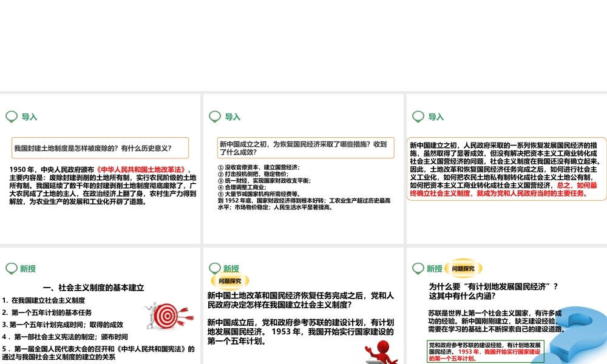This screenshot has width=607, height=364.
Task: Click the 问题探究 badge beside 新授 on the 为什么要有计划地发展国民经济 slide
Action: (x=463, y=269)
